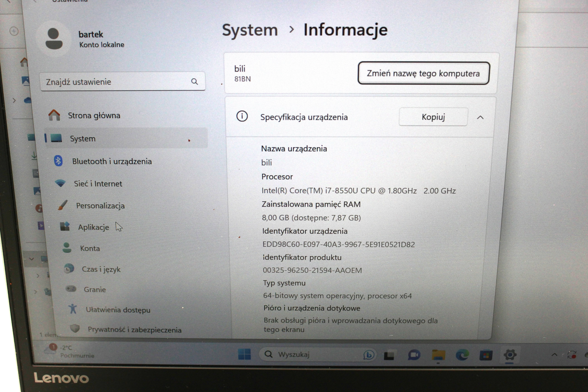Viewport: 588px width, 392px height.
Task: Click the Wyszukaj taskbar search box
Action: click(317, 354)
